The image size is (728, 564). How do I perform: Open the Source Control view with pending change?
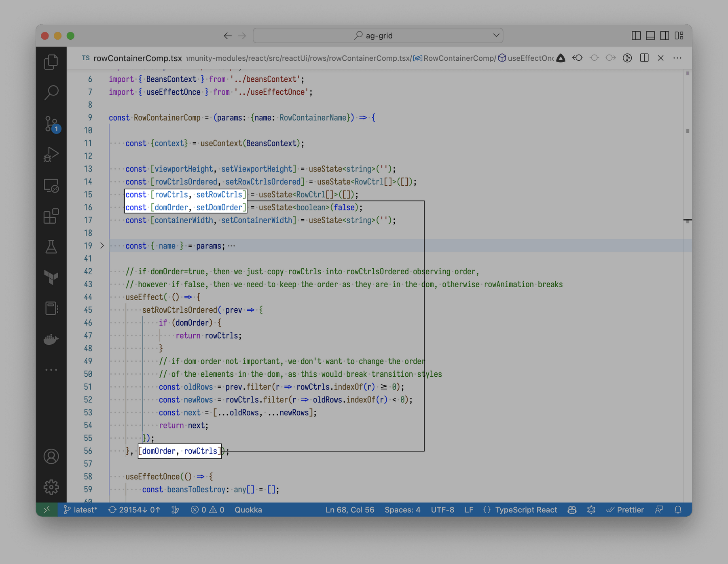coord(51,123)
